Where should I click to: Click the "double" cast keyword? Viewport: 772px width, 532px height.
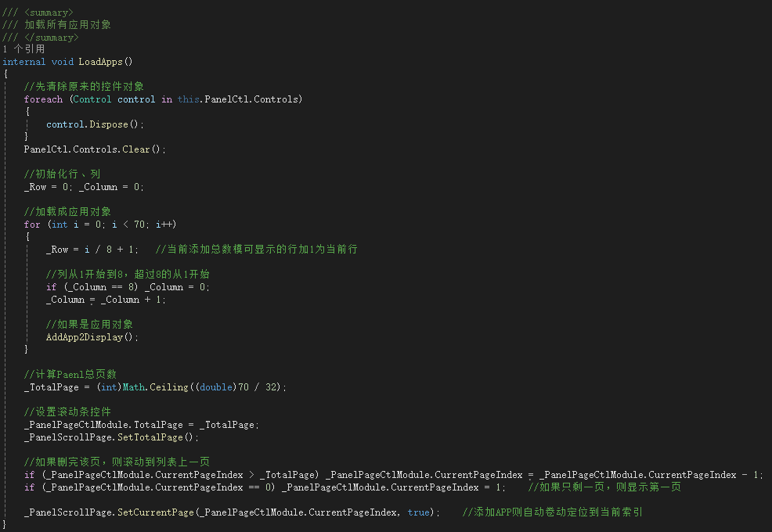pos(215,387)
